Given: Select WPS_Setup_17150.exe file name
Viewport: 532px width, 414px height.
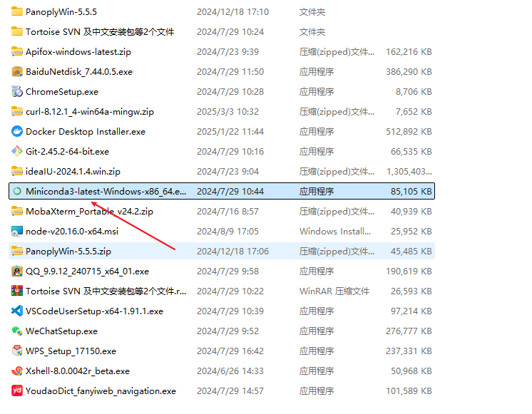Looking at the screenshot, I should (x=71, y=351).
